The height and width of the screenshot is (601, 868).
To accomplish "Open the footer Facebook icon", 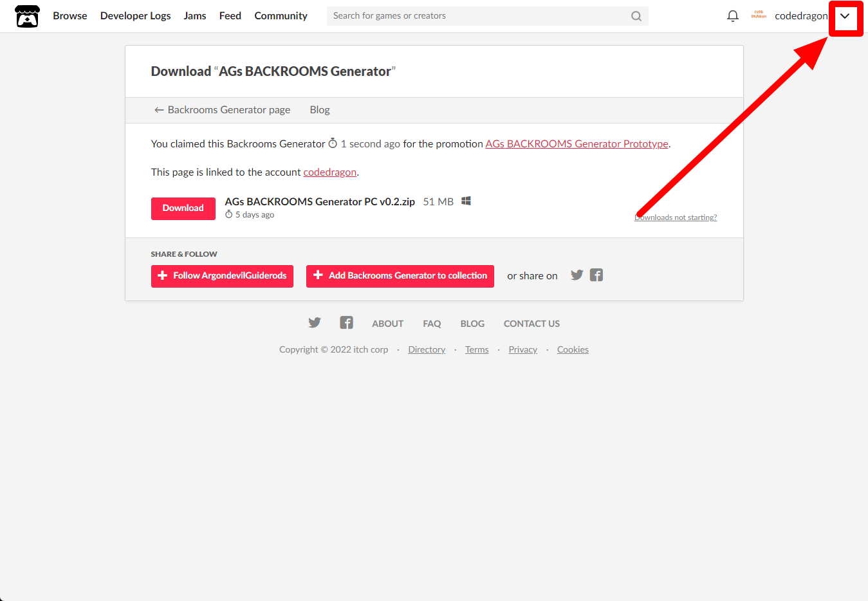I will [x=347, y=322].
